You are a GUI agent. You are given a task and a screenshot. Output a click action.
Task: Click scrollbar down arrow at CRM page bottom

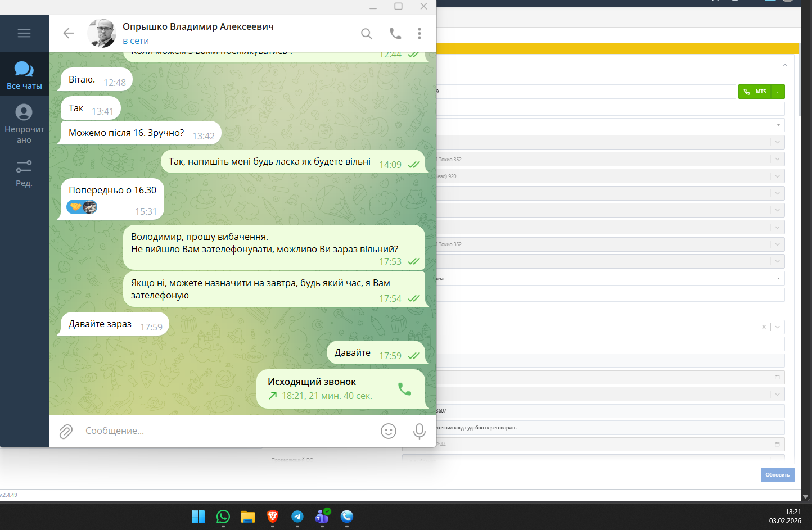coord(805,497)
